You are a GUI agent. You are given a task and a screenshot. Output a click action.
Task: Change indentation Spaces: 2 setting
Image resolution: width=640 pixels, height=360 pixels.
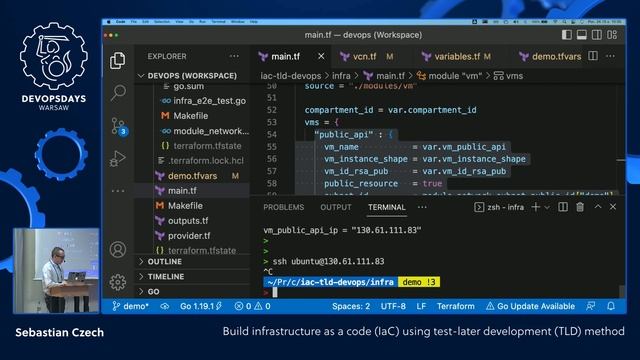tap(351, 306)
